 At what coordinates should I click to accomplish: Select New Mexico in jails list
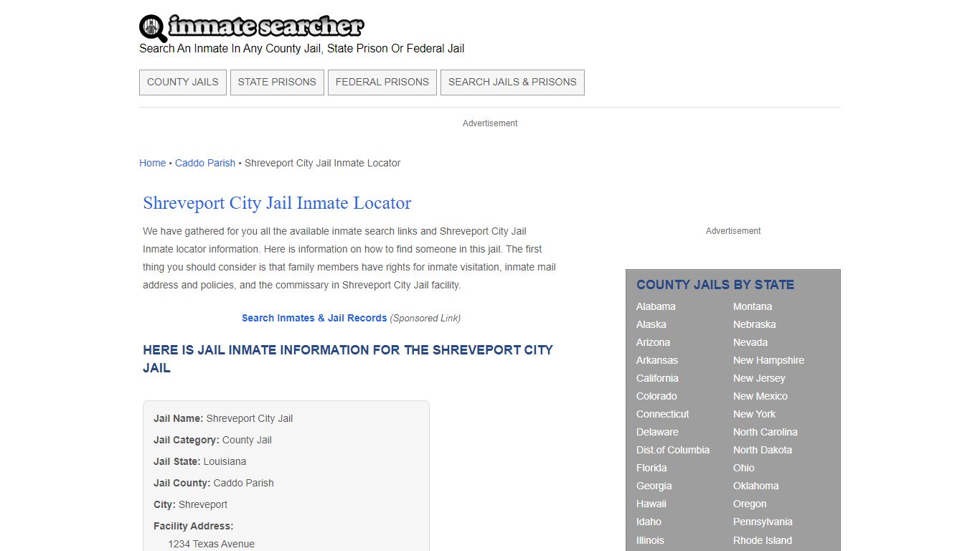point(760,396)
